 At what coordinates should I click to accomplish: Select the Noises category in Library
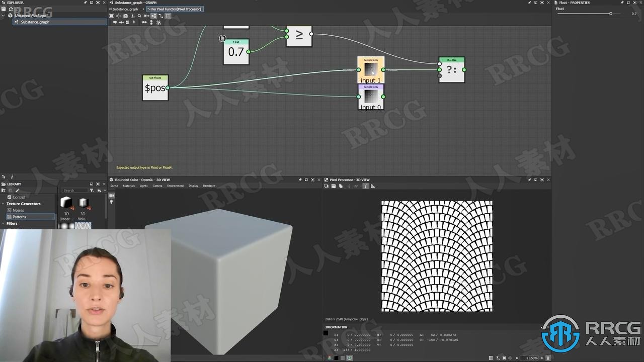click(x=18, y=210)
